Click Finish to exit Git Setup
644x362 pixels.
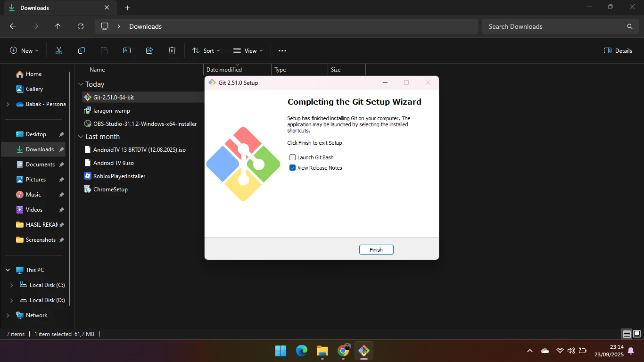point(376,250)
